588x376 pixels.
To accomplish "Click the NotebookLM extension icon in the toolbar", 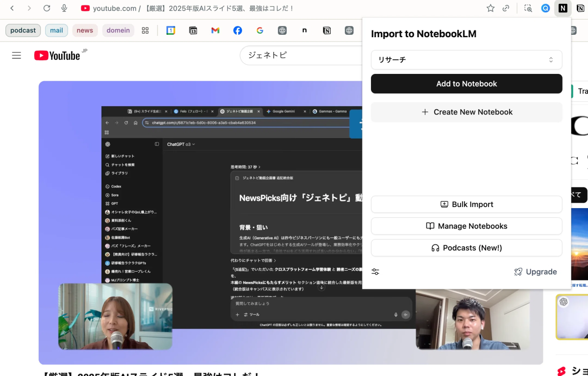I will tap(563, 8).
